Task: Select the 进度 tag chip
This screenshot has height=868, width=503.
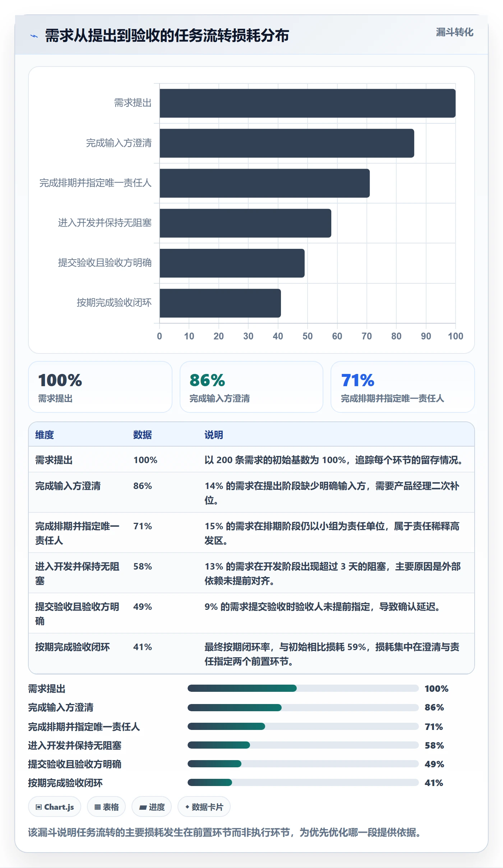Action: click(x=152, y=807)
